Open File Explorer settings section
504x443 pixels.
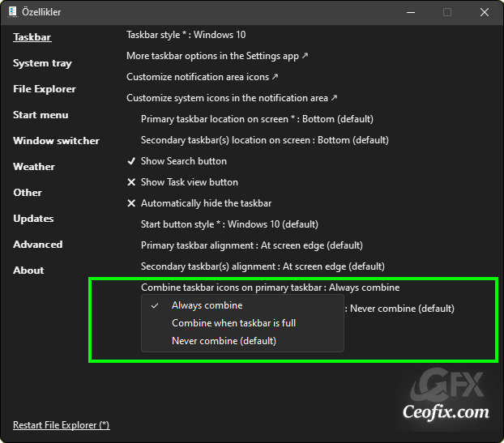(x=45, y=89)
